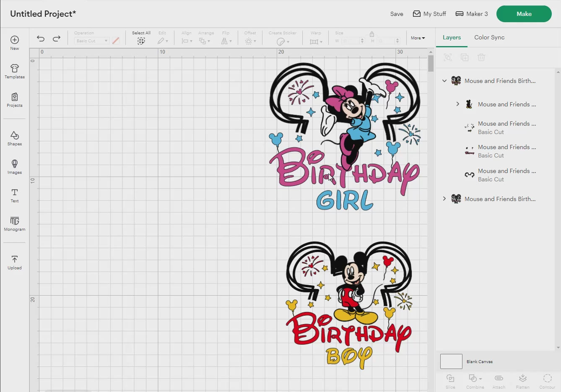561x392 pixels.
Task: Click the Contour tool
Action: click(547, 381)
